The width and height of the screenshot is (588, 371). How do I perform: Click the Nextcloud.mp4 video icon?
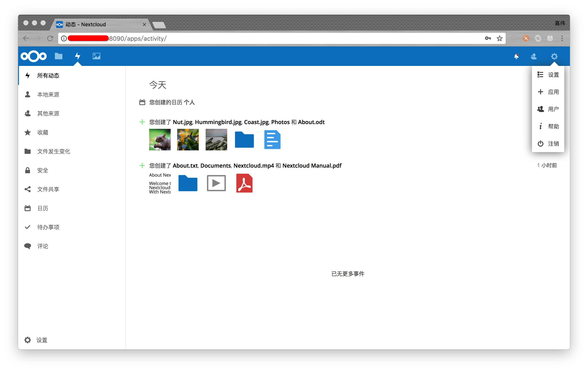pos(216,183)
